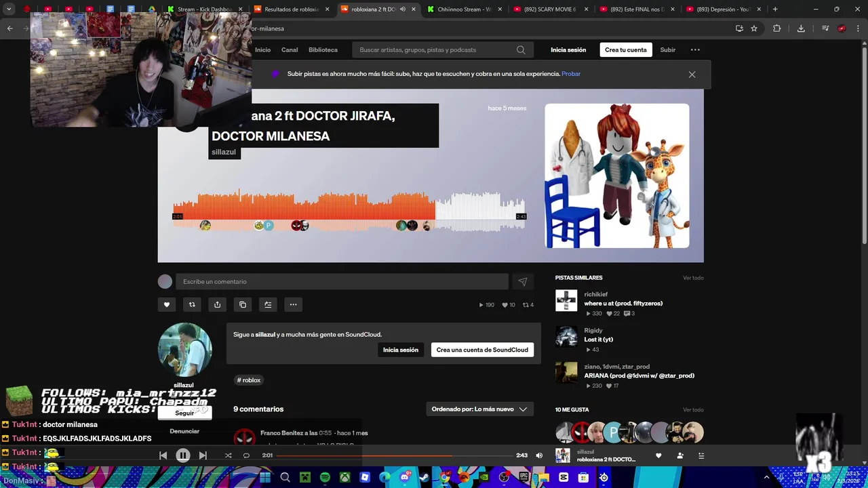This screenshot has width=868, height=488.
Task: Click the track cover artwork image
Action: click(x=617, y=176)
